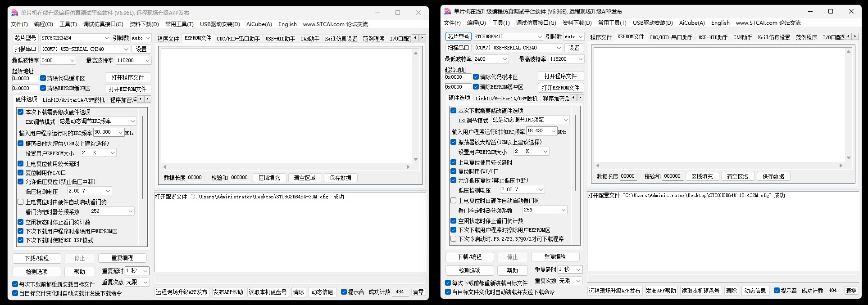
Task: Click EEPROM start address 0x0000 field in right window
Action: [x=458, y=87]
